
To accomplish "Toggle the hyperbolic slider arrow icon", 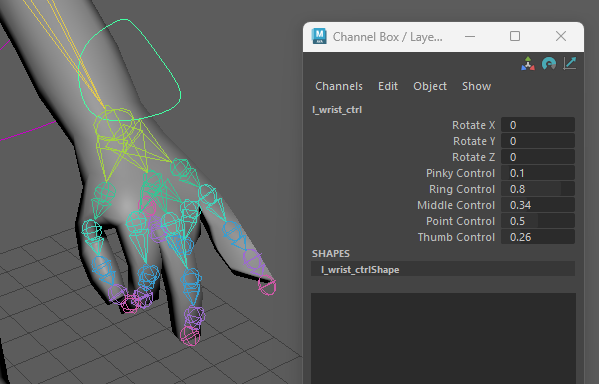I will [x=569, y=63].
